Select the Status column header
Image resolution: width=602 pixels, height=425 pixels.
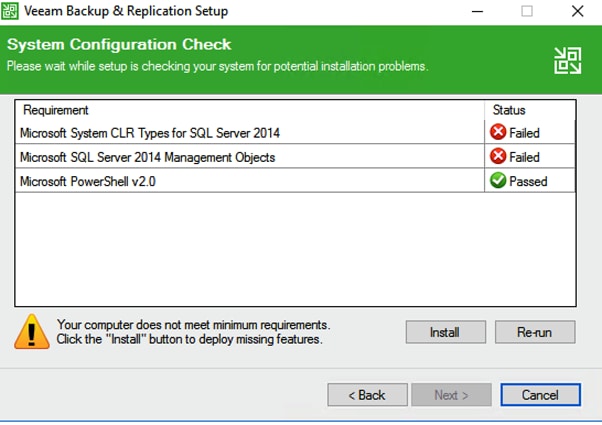point(530,110)
